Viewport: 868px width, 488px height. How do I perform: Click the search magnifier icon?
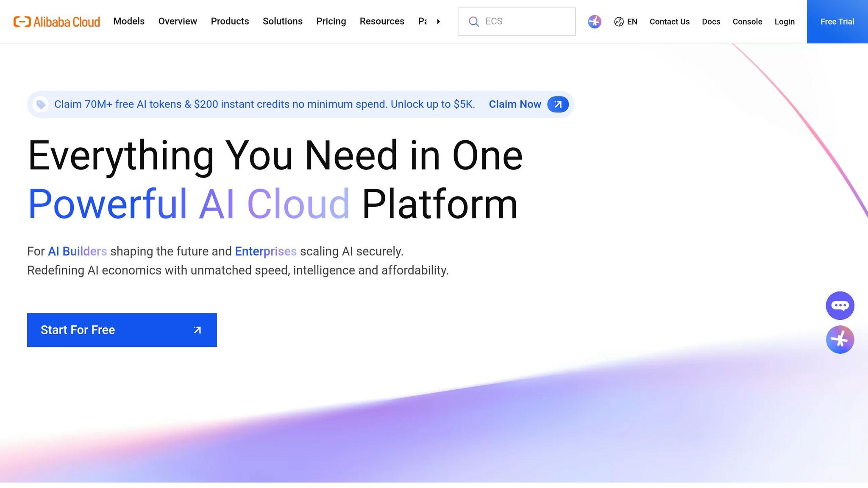[474, 22]
